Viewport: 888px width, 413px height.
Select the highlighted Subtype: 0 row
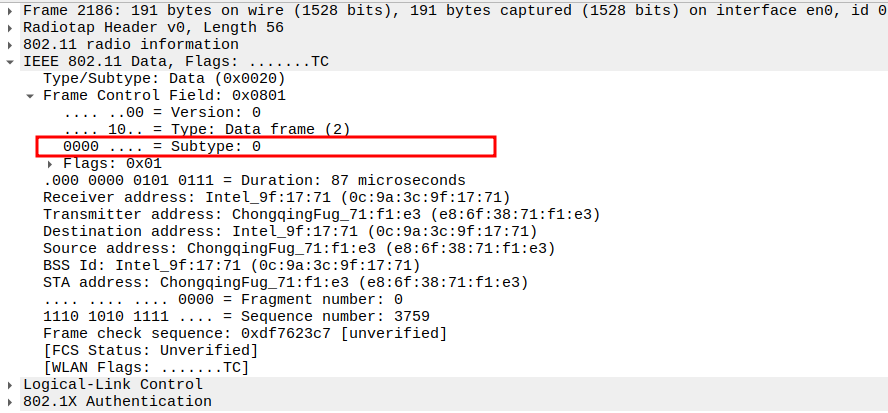click(x=162, y=146)
